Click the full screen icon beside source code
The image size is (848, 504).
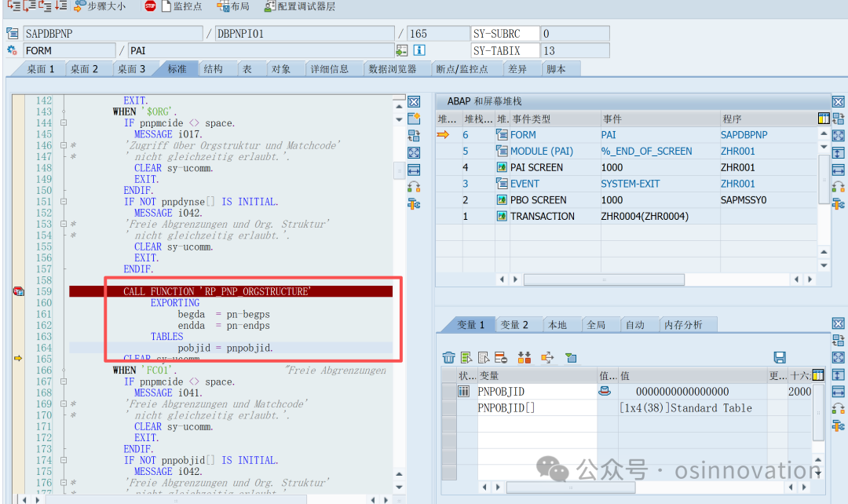[415, 153]
